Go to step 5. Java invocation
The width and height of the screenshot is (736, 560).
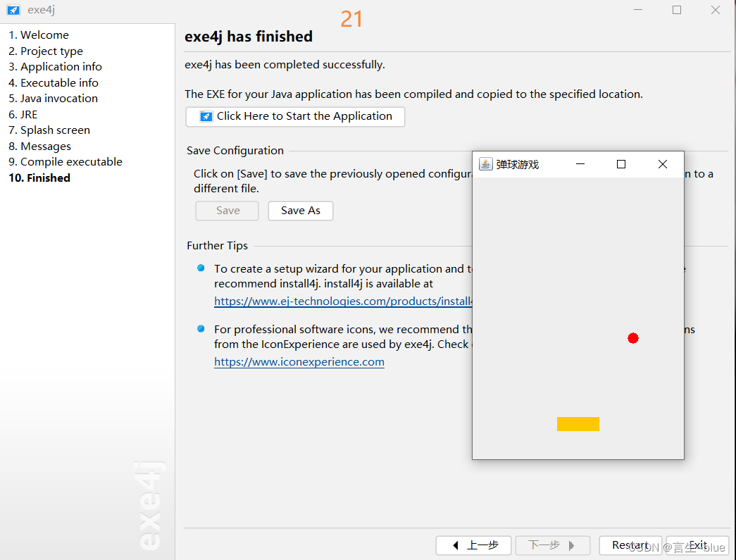(x=53, y=99)
